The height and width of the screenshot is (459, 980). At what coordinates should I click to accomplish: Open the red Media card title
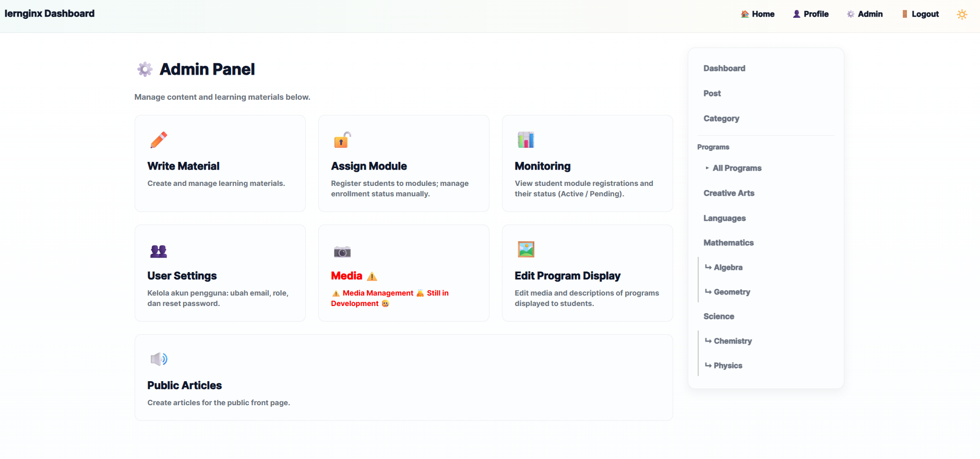pos(346,276)
